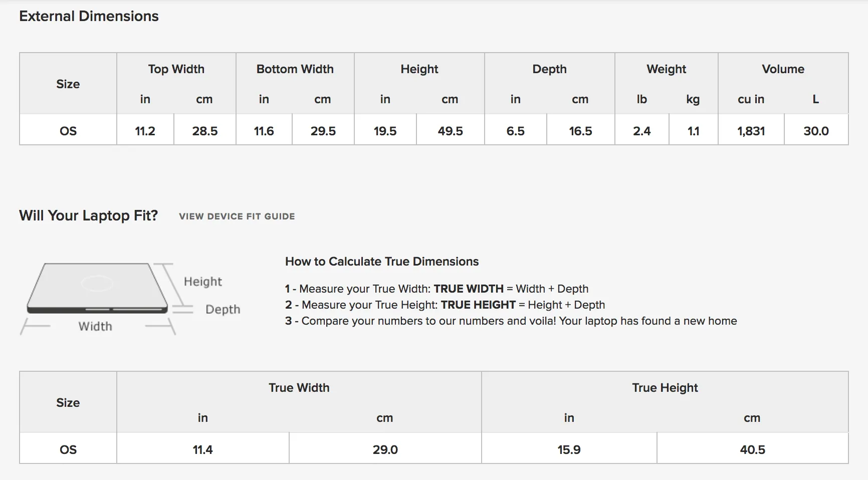This screenshot has width=868, height=480.
Task: Click the True Width column header
Action: pyautogui.click(x=299, y=388)
